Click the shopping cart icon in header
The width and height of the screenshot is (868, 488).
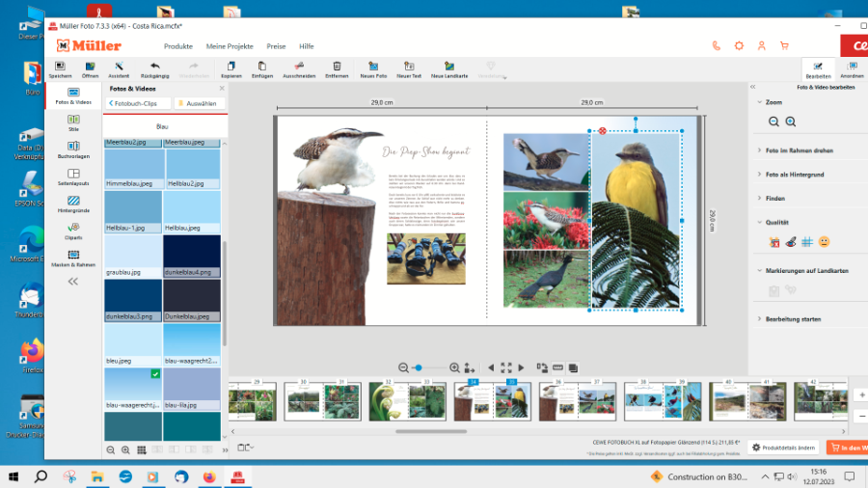tap(784, 45)
